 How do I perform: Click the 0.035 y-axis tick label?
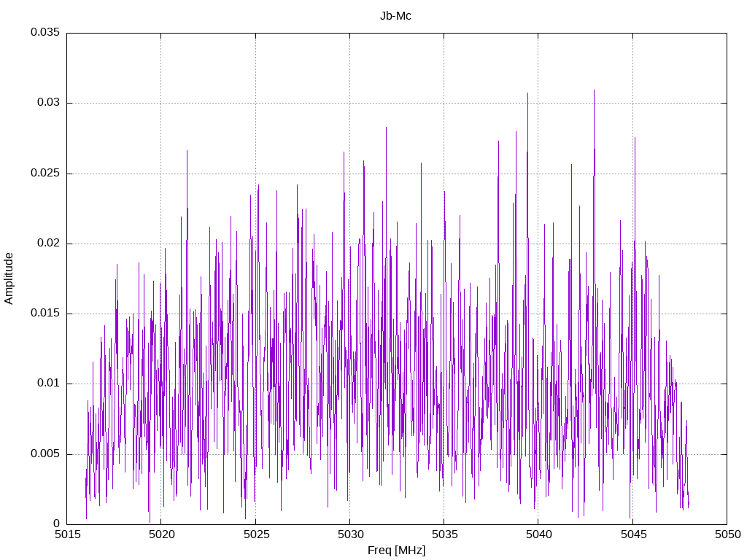[x=45, y=32]
